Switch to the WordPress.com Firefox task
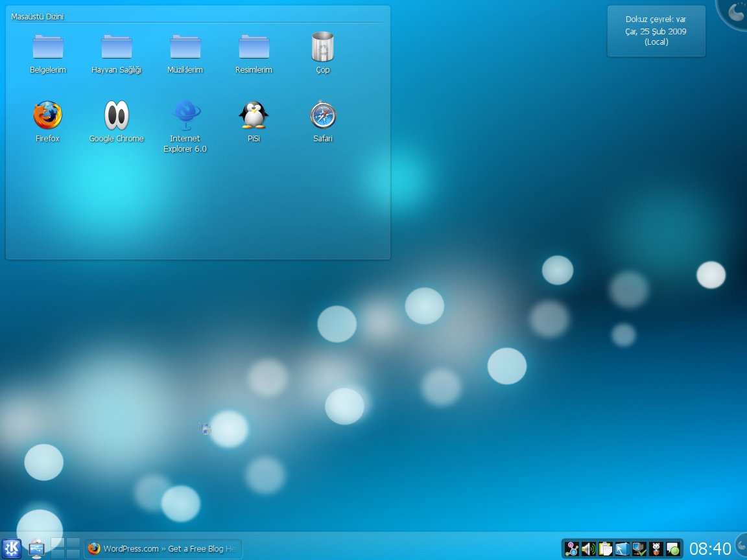This screenshot has height=560, width=747. (163, 548)
